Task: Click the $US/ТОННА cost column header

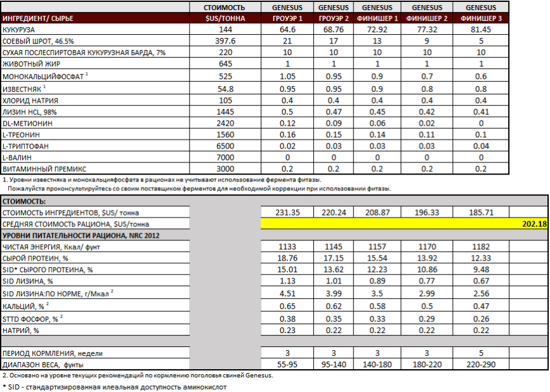Action: click(225, 18)
